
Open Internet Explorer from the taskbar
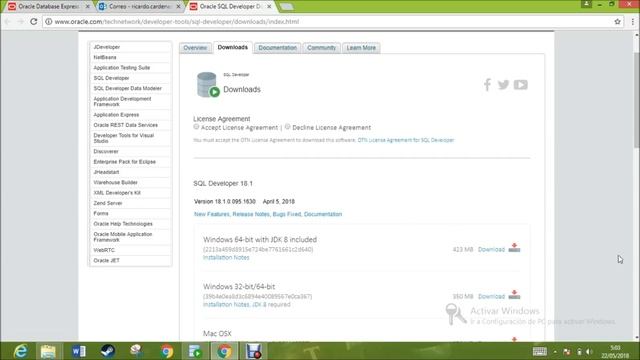(20, 351)
